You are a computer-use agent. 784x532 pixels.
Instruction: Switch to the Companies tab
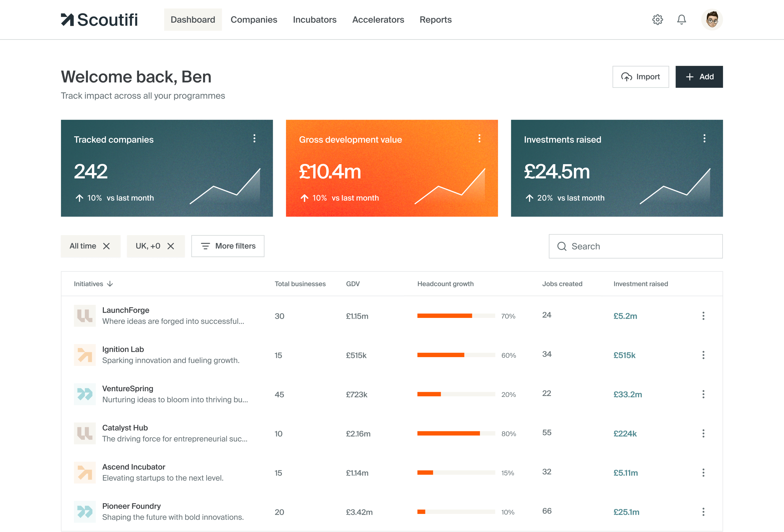254,20
